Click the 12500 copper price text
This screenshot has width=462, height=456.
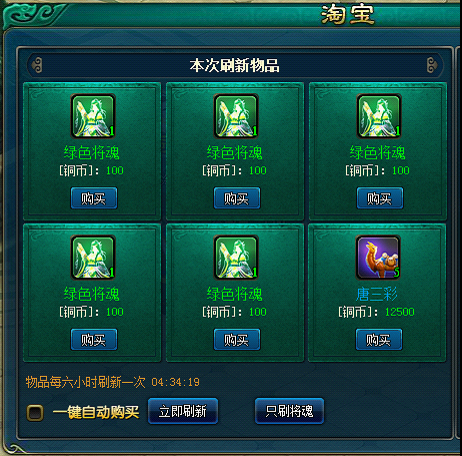[x=400, y=312]
